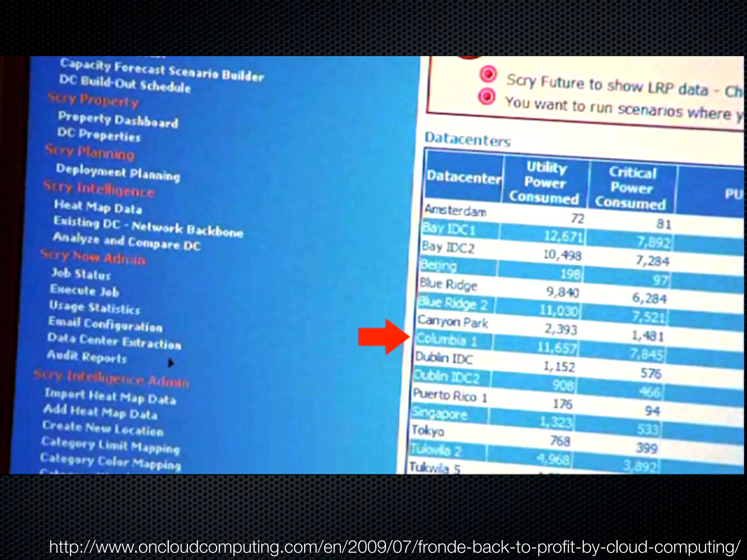Open Import Heat Map Data link

[110, 396]
